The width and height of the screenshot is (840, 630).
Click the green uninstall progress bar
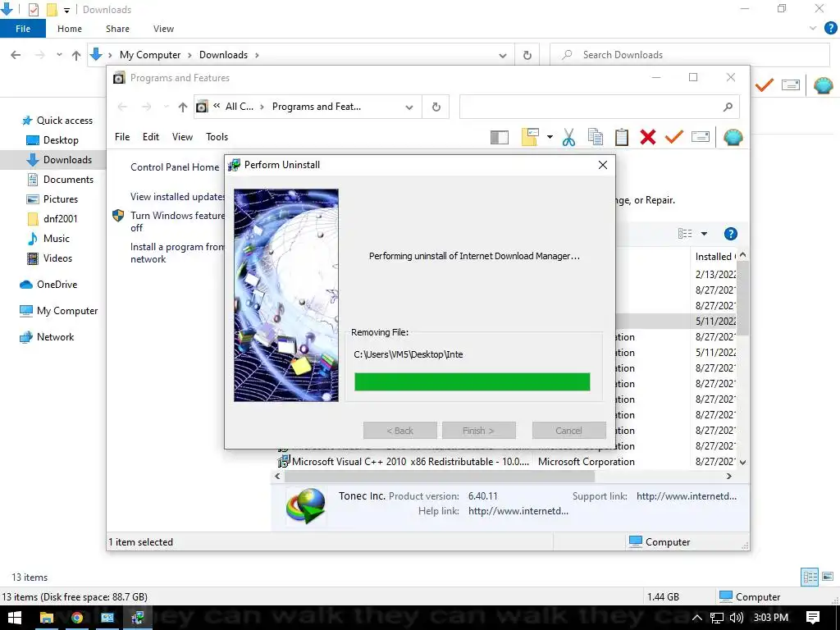pyautogui.click(x=472, y=382)
